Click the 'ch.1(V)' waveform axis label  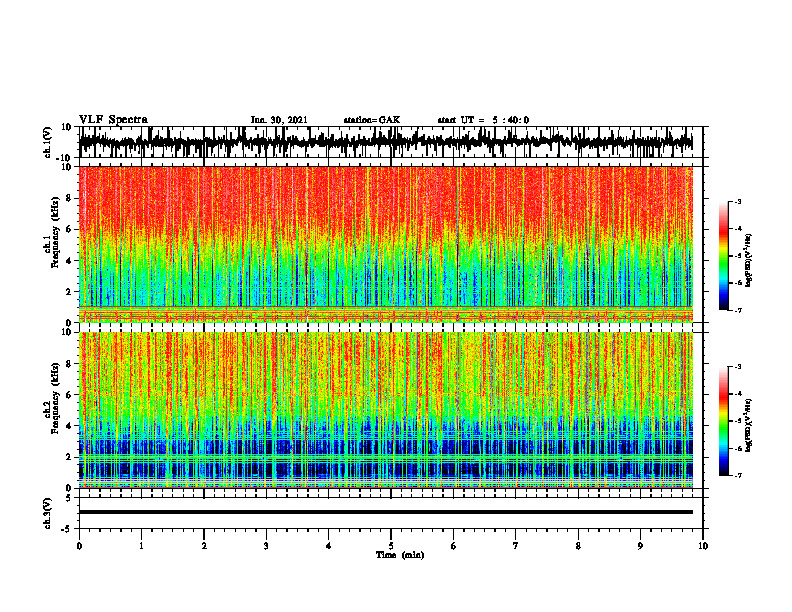(x=48, y=142)
